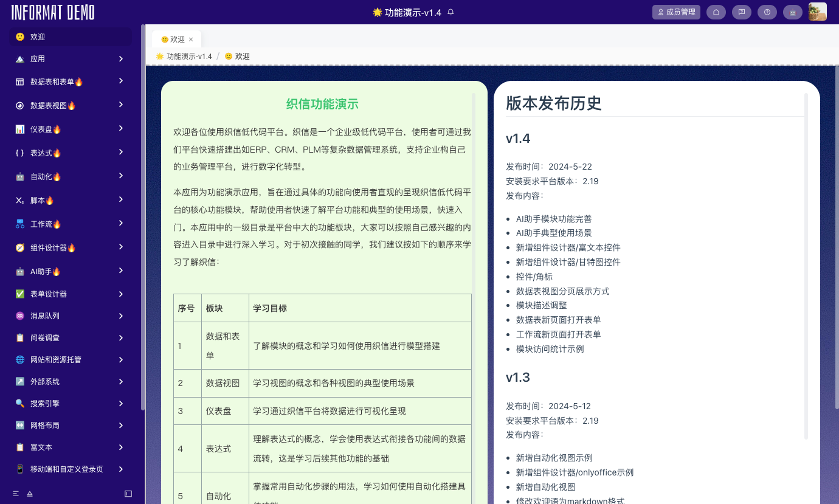Open the home icon in the top bar
This screenshot has width=839, height=504.
click(x=716, y=12)
